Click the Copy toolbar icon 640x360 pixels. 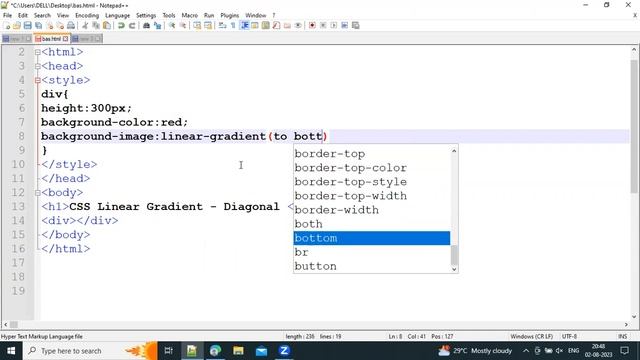coord(96,25)
